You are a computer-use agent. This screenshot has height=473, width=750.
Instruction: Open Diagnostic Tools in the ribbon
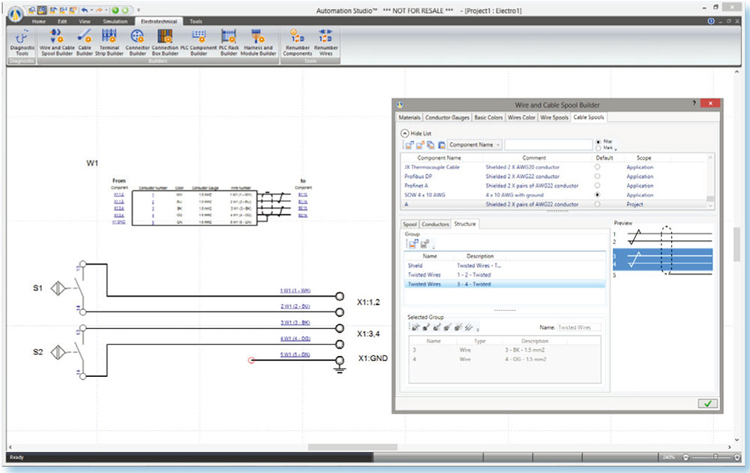pyautogui.click(x=22, y=42)
